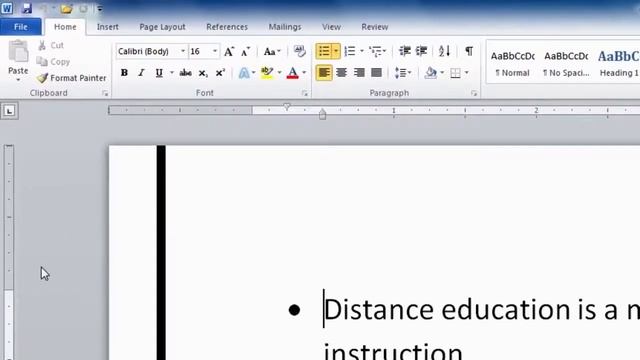Click the text "Distance education is a"
Image resolution: width=640 pixels, height=360 pixels.
point(471,309)
